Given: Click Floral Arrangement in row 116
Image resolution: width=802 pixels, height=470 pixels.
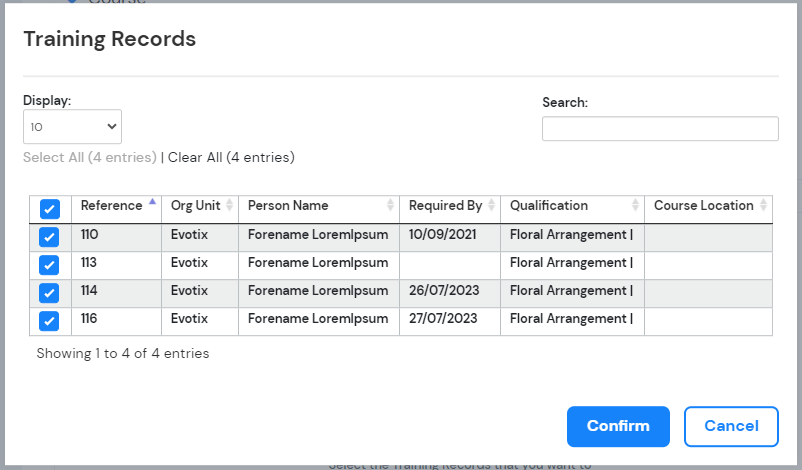Looking at the screenshot, I should [x=571, y=319].
